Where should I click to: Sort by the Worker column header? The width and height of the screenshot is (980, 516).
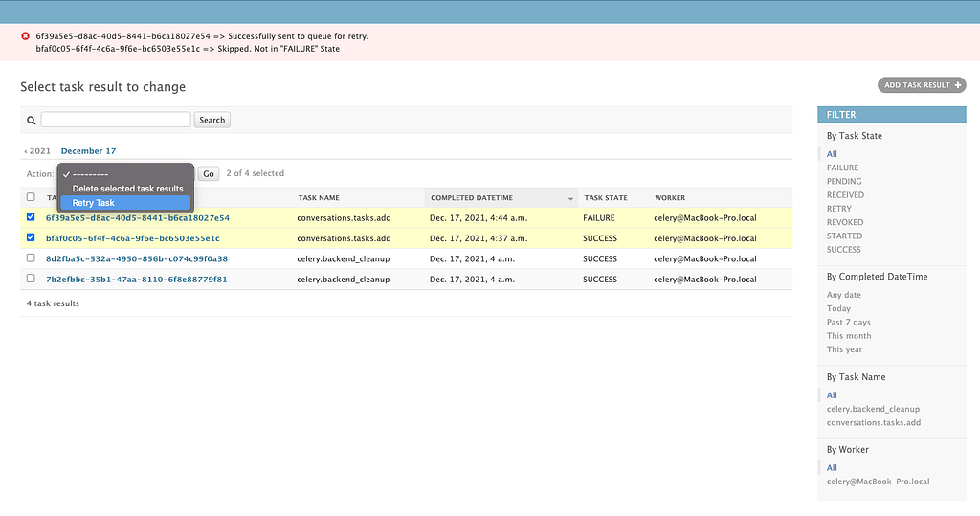[x=670, y=197]
